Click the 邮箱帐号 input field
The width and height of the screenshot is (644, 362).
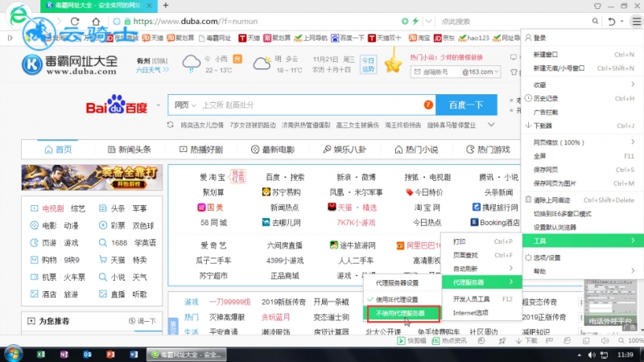click(x=436, y=72)
